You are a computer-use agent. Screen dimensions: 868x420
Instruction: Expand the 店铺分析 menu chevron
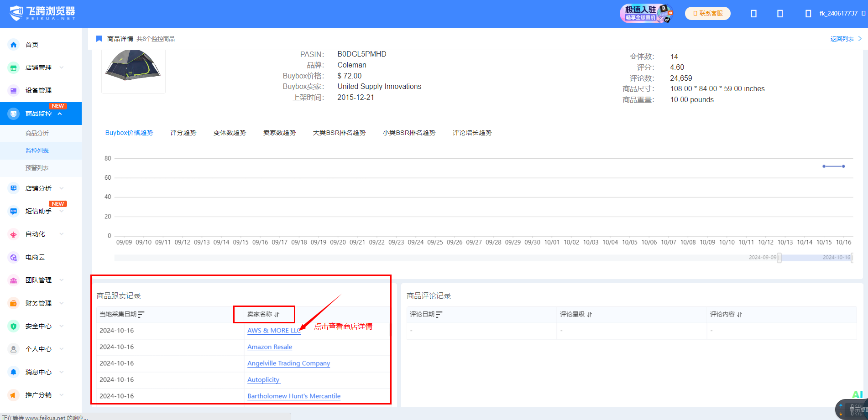tap(62, 188)
